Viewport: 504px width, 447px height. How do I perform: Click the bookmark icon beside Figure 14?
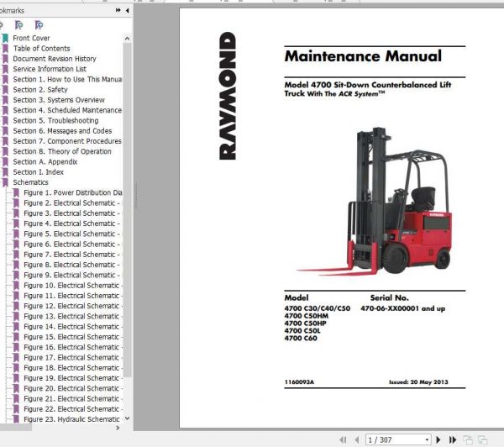[x=16, y=326]
